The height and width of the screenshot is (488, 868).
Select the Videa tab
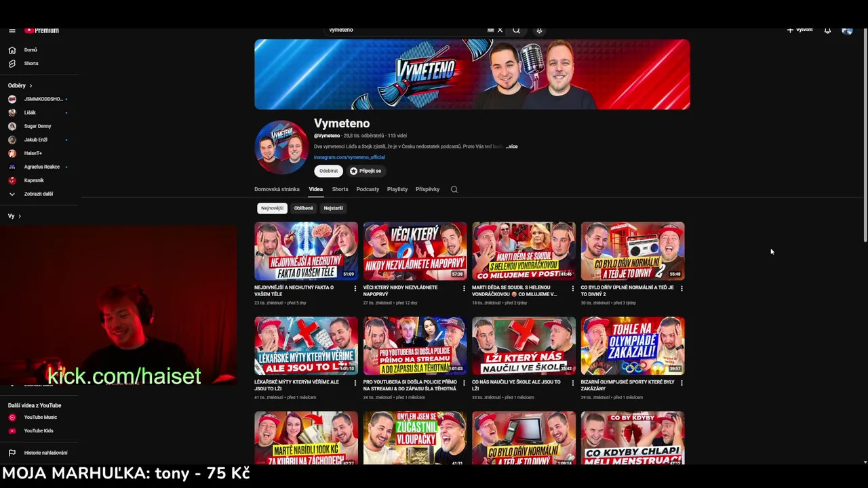point(316,189)
